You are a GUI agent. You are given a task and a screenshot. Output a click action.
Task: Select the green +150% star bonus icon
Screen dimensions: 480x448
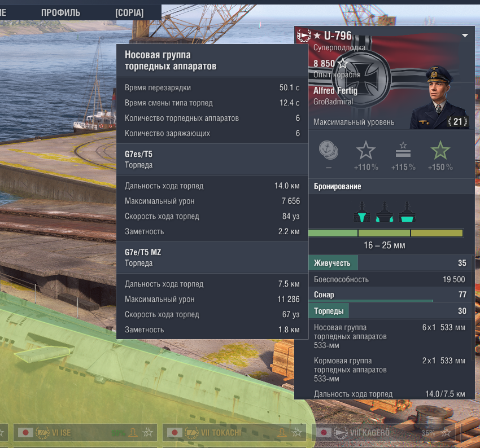coord(440,150)
